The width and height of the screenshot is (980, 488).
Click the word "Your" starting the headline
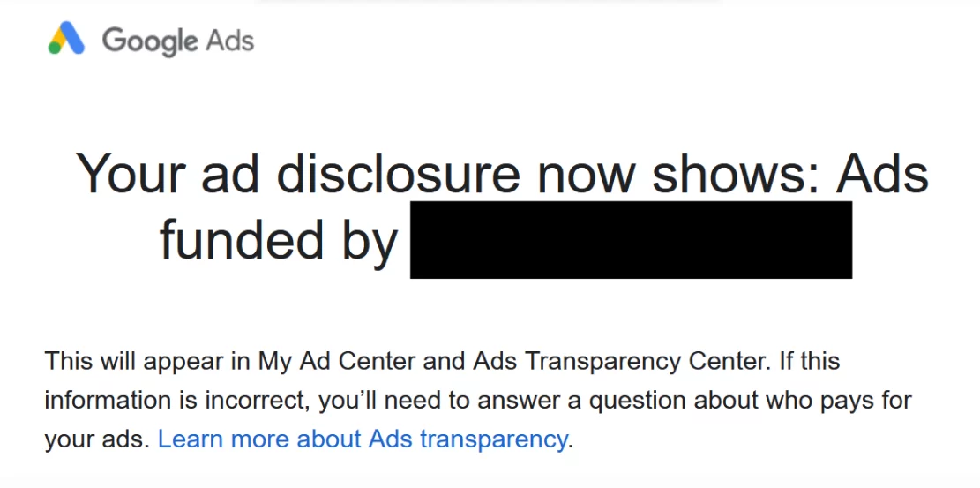tap(132, 173)
